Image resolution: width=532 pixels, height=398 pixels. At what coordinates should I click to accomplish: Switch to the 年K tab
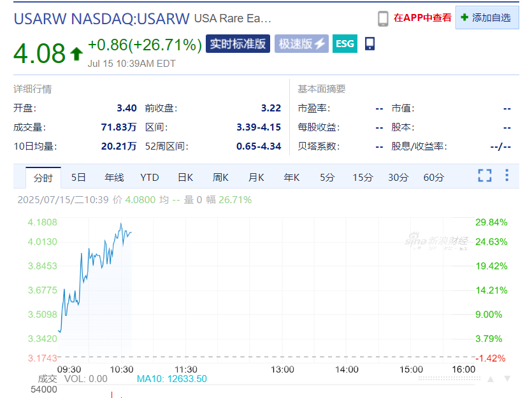point(291,177)
